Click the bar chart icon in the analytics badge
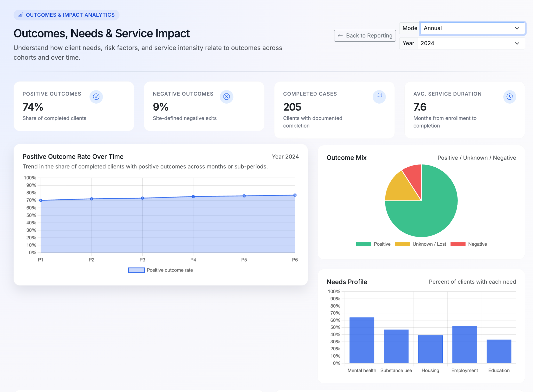 21,15
